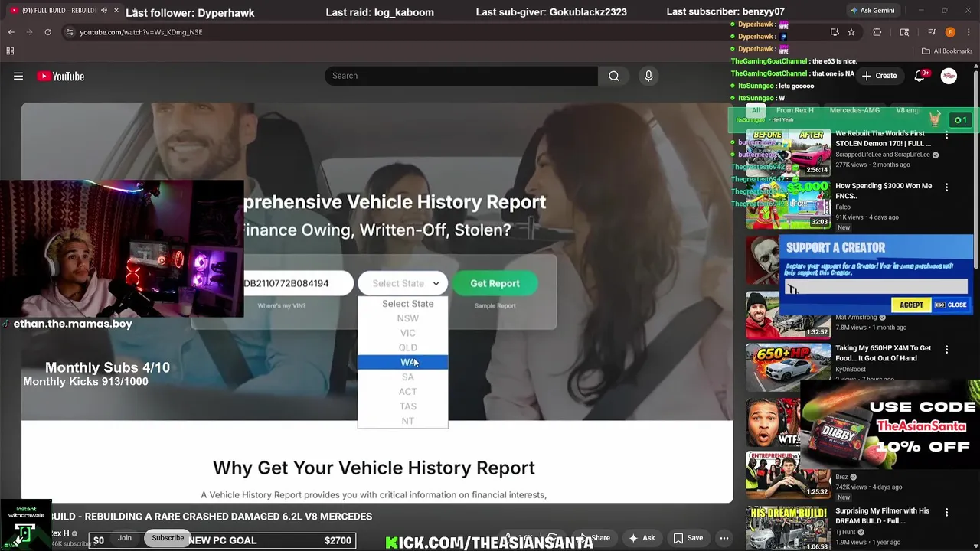The height and width of the screenshot is (551, 980).
Task: Open options for 650HP X4M video
Action: [x=946, y=349]
